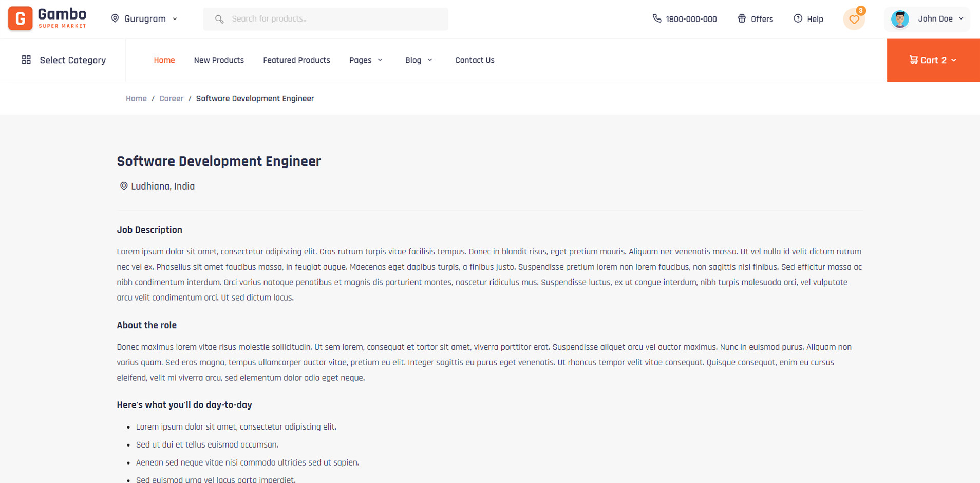Click the grid icon beside Select Category
This screenshot has width=980, height=483.
point(26,60)
